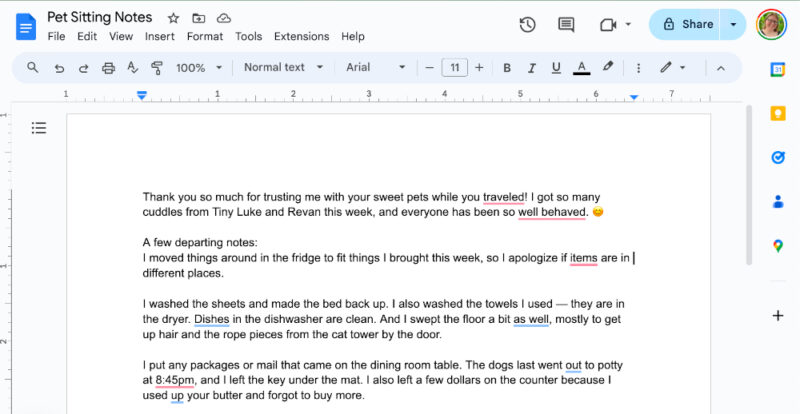Click the line "A few departing notes:"
Image resolution: width=800 pixels, height=414 pixels.
point(200,242)
